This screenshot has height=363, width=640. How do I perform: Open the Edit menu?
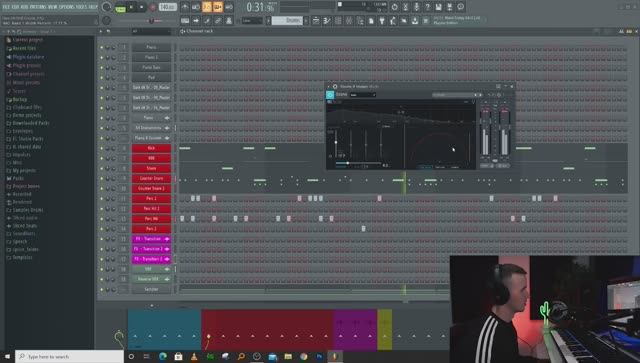tap(15, 7)
